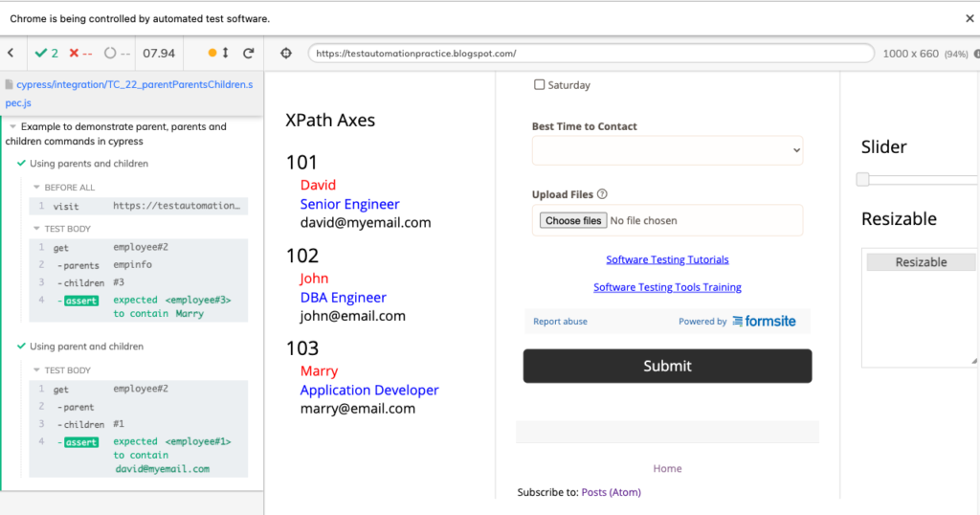Click the first test's 'get employee#2' command
Screen dimensions: 980x515
(138, 248)
